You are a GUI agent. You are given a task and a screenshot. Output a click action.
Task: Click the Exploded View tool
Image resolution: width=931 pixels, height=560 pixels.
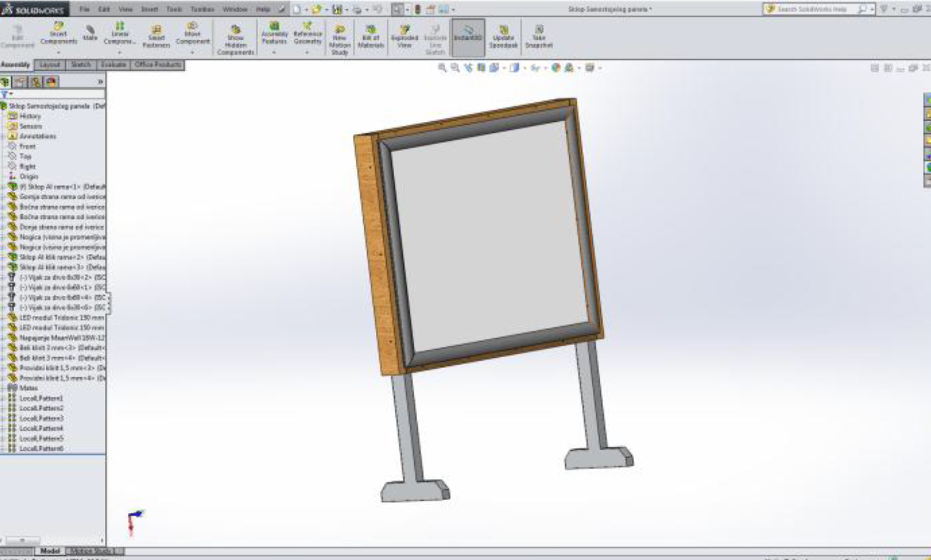tap(405, 36)
